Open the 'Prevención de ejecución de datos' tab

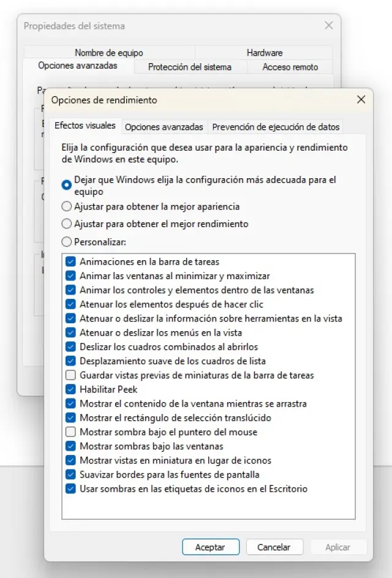coord(275,127)
